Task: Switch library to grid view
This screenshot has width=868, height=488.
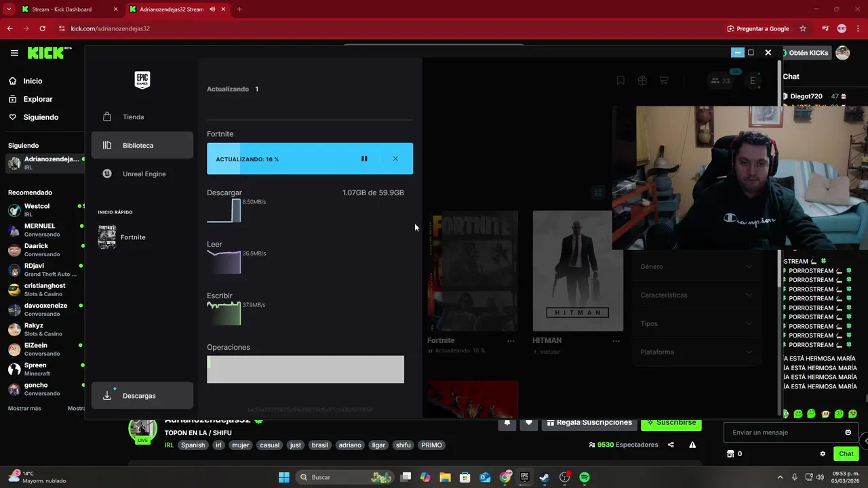Action: coord(598,192)
